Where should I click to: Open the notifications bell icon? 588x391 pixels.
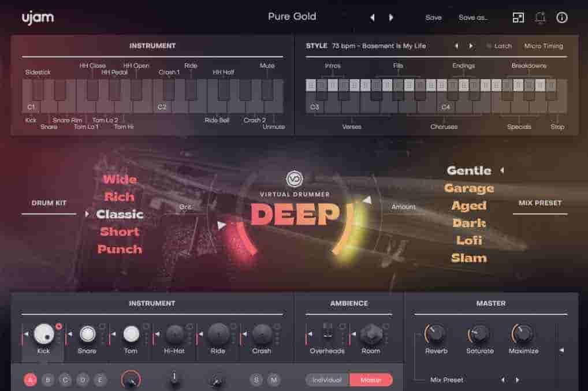point(540,17)
